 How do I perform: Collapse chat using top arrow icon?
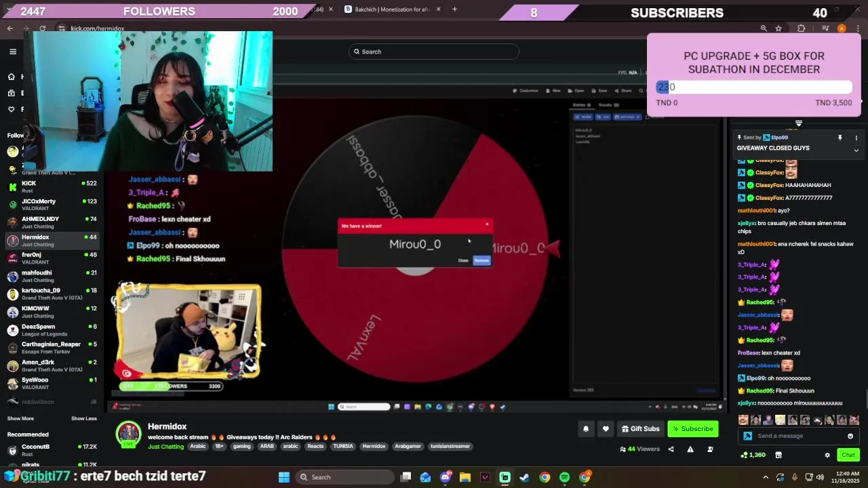798,123
